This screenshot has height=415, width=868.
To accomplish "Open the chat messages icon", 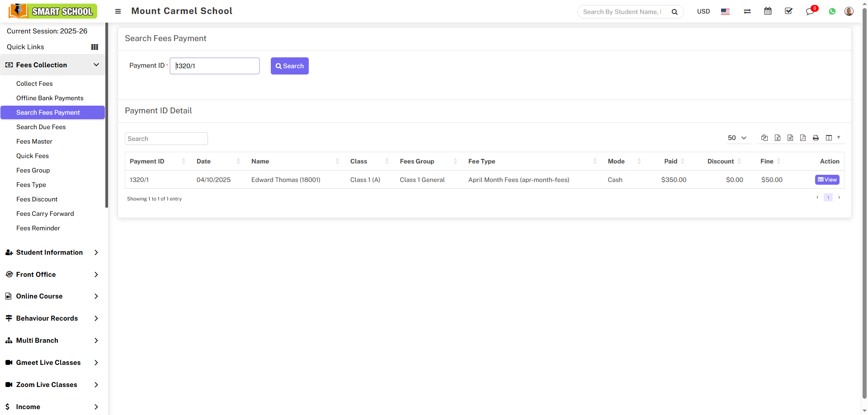I will (810, 11).
